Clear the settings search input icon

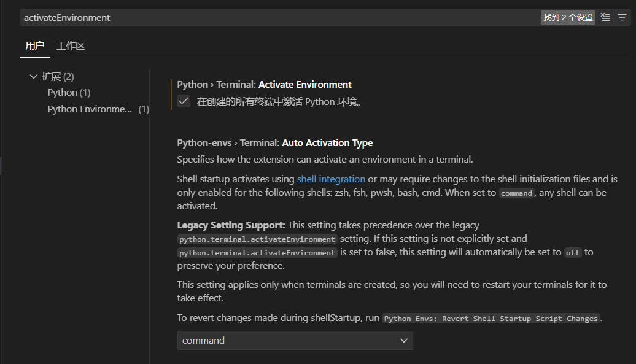tap(605, 17)
